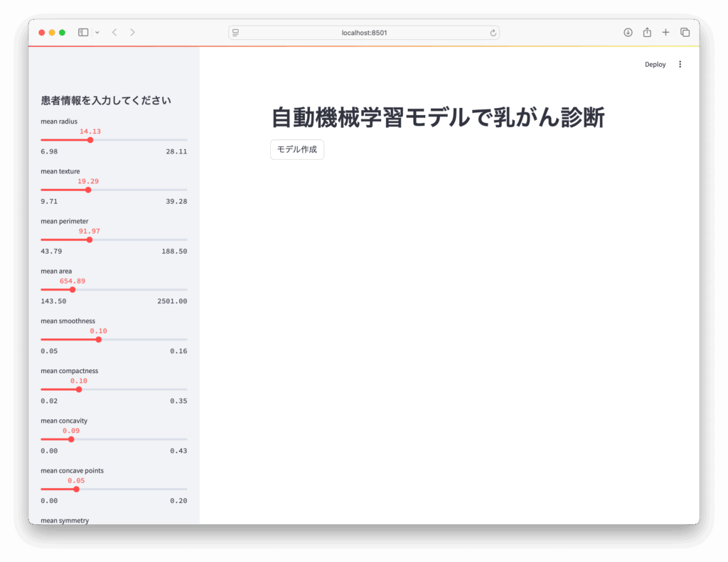Open the Streamlit three-dot main menu
The image size is (728, 562).
click(x=680, y=64)
